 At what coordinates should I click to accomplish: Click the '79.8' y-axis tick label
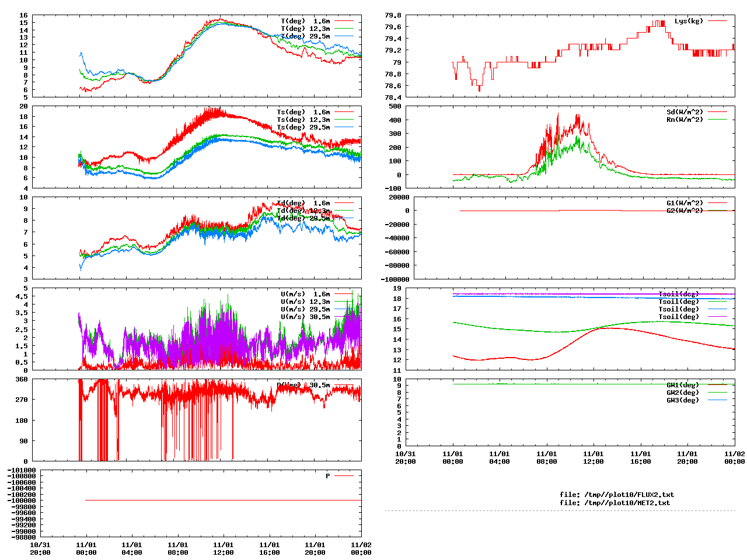(x=393, y=15)
